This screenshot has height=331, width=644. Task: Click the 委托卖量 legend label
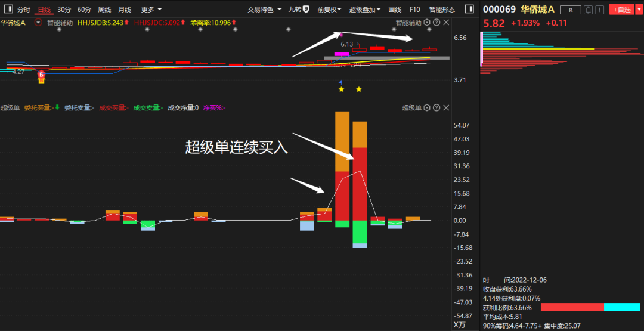click(80, 107)
